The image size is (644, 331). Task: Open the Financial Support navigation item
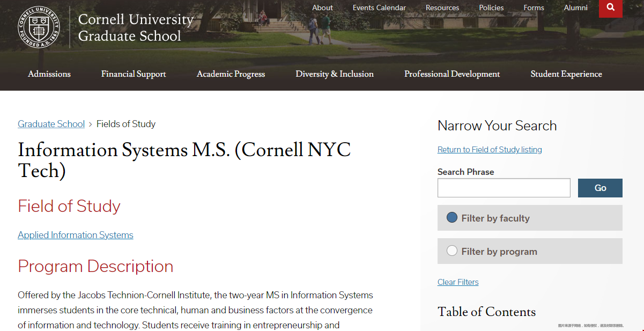(134, 74)
